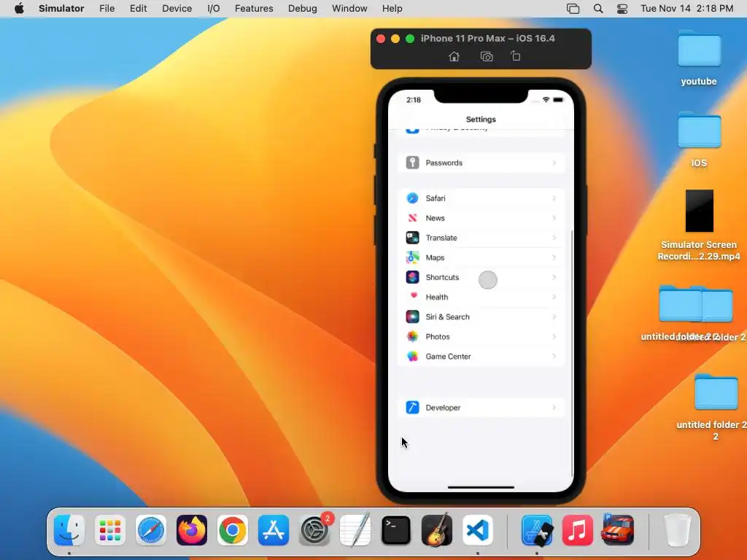Viewport: 747px width, 560px height.
Task: Open Terminal from the Dock
Action: click(396, 530)
